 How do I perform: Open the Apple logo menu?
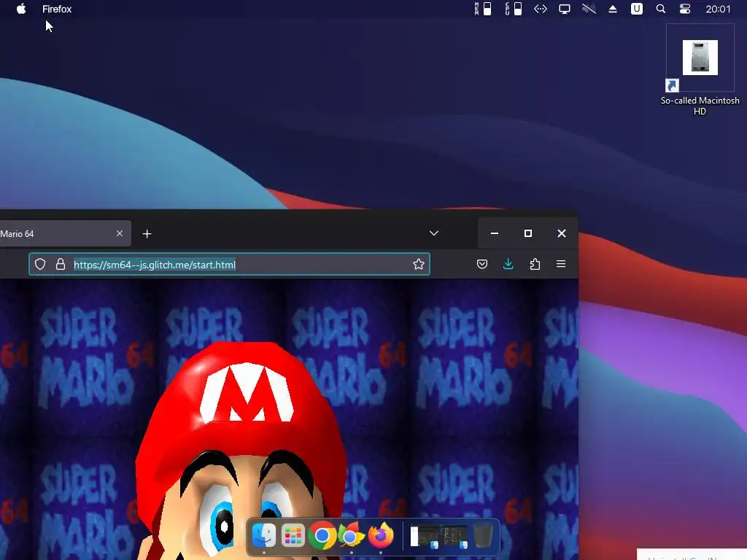[x=21, y=9]
